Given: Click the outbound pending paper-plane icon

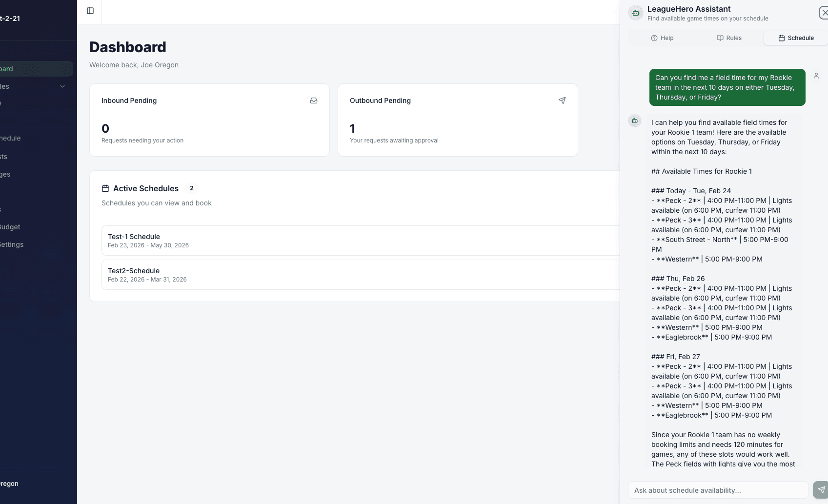Looking at the screenshot, I should (562, 101).
